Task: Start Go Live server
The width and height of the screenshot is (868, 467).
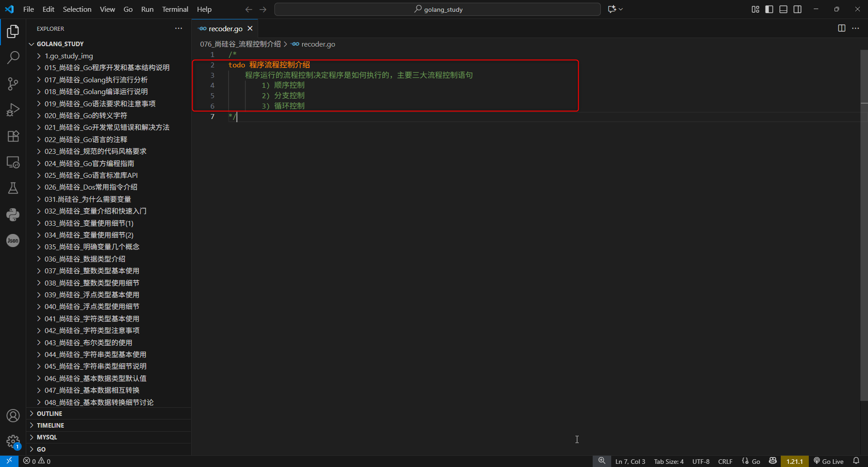Action: 829,461
